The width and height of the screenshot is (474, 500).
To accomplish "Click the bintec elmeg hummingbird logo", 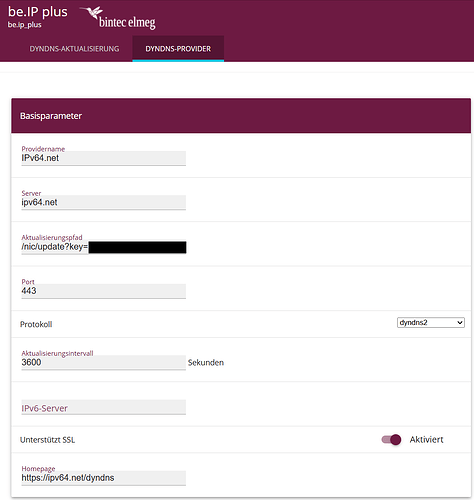I will (x=118, y=18).
